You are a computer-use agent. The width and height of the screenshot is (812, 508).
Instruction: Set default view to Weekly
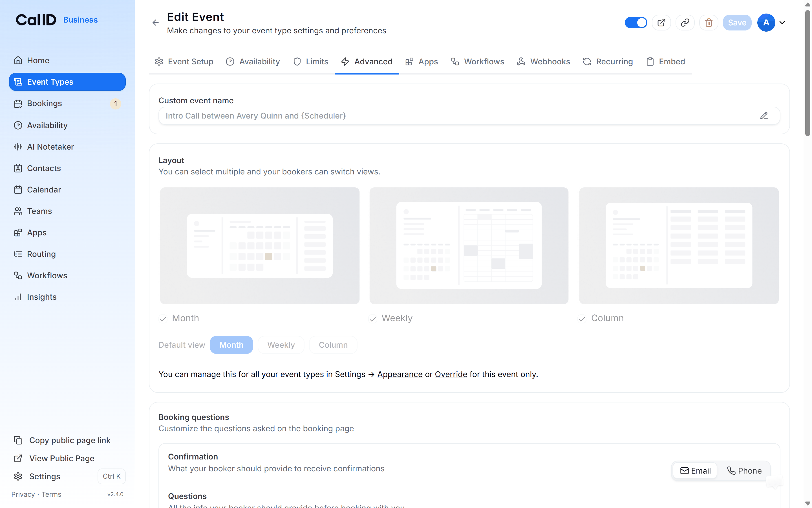click(x=281, y=345)
